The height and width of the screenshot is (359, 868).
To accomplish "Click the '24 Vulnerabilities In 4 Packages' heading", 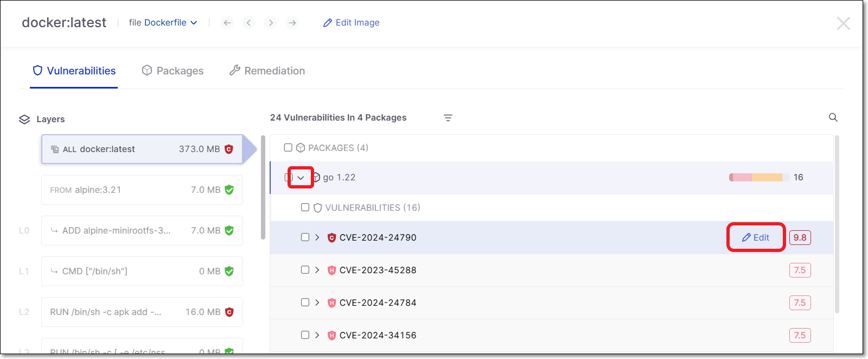I will coord(338,118).
